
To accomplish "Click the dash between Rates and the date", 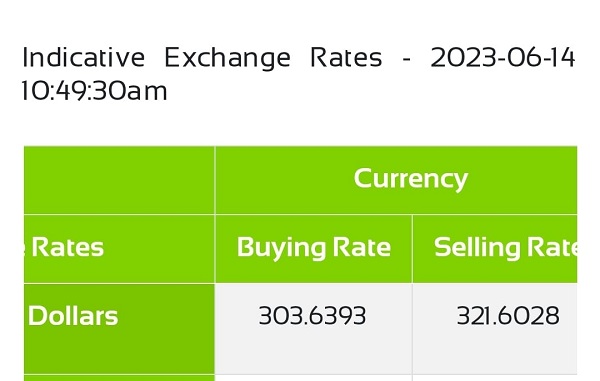I will [407, 60].
